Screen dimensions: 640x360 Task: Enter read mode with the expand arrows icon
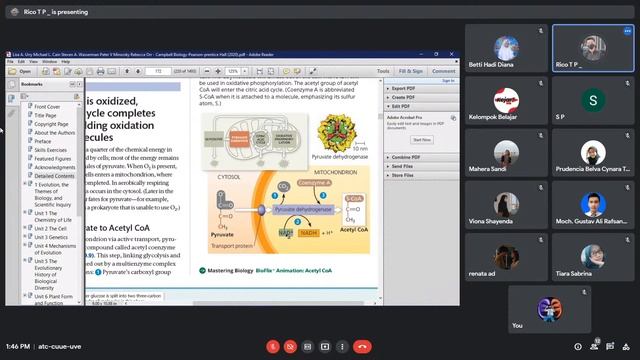click(x=312, y=71)
